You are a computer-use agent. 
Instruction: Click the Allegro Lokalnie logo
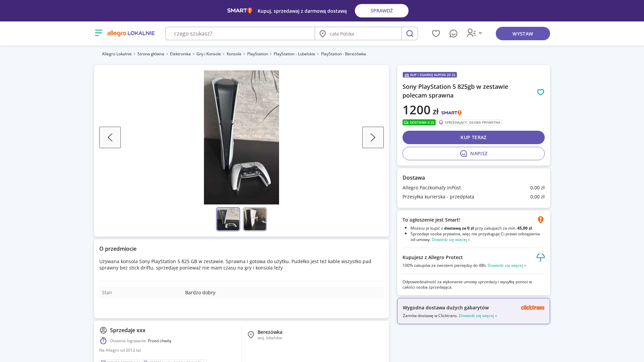pyautogui.click(x=131, y=33)
